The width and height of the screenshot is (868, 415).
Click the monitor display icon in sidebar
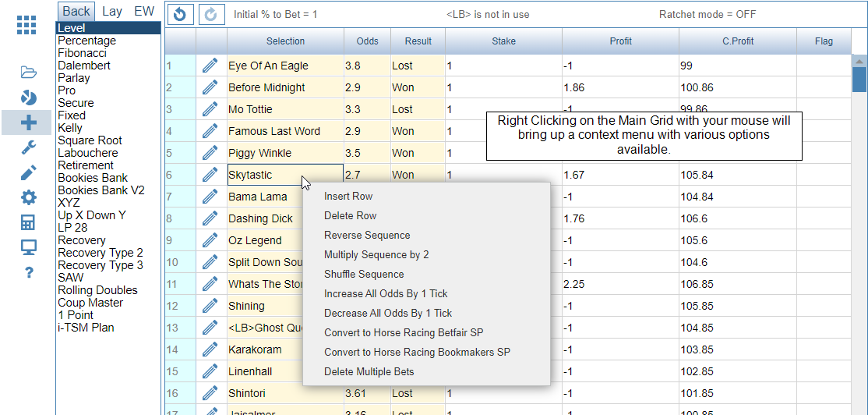pos(28,247)
